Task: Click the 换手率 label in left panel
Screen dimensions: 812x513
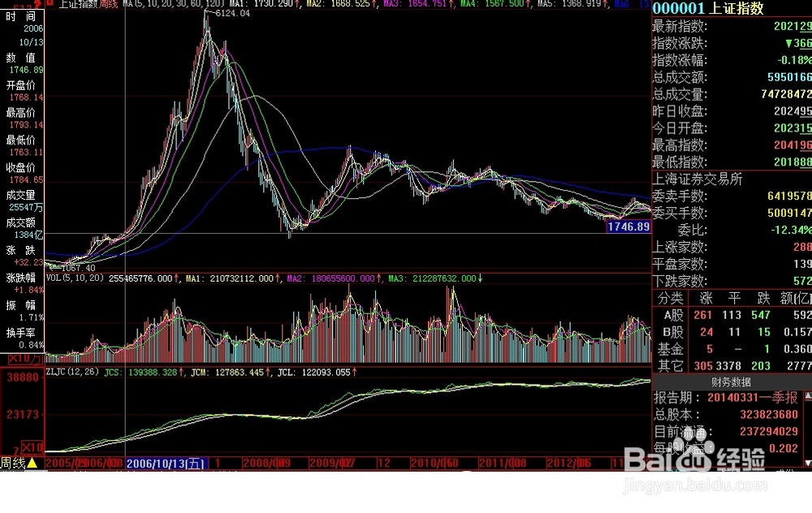Action: point(21,333)
